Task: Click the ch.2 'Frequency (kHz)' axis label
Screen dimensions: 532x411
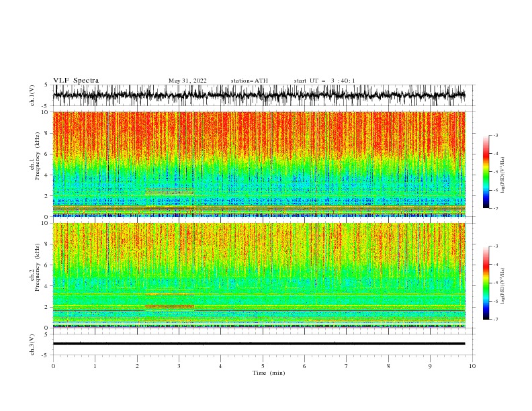Action: click(x=38, y=267)
